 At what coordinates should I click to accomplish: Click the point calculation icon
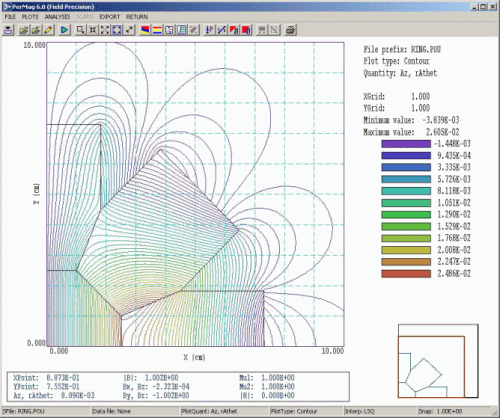[x=210, y=30]
